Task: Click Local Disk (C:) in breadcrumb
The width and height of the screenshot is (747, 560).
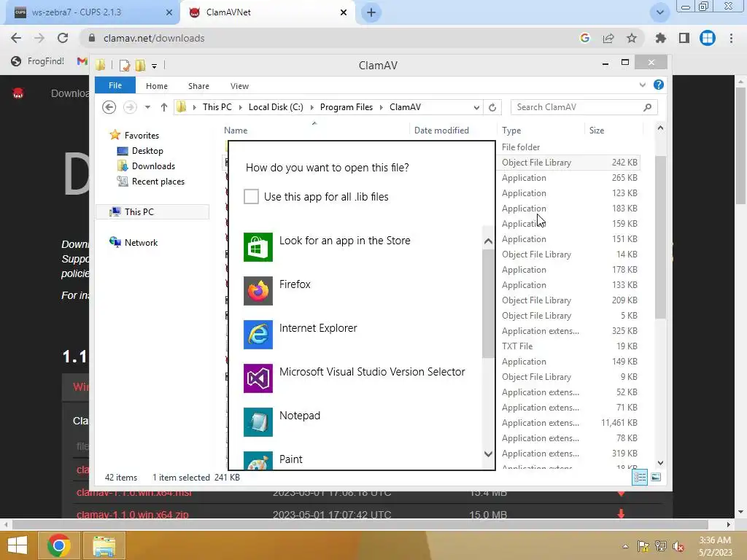Action: (276, 107)
